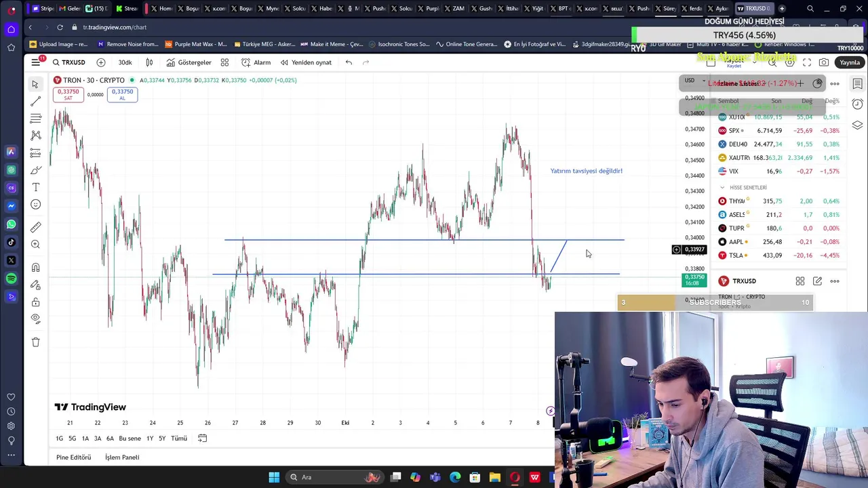Open TRXUSD symbol search
Viewport: 868px width, 488px height.
point(69,62)
